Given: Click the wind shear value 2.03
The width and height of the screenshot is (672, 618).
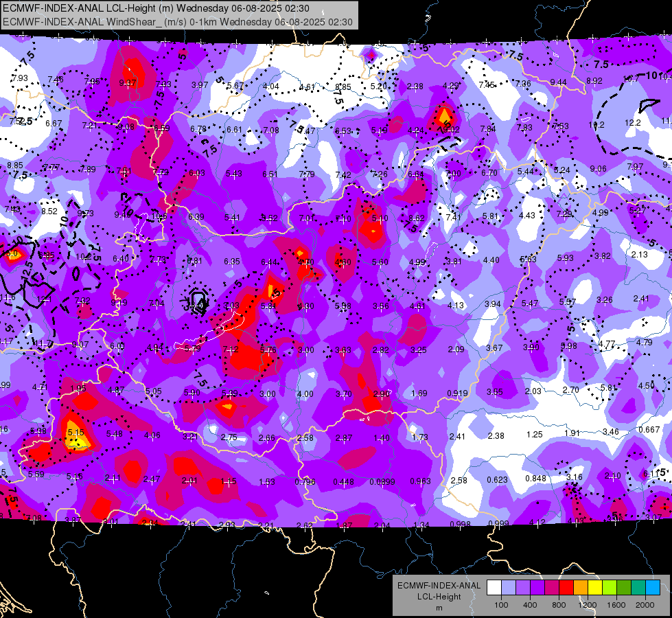Looking at the screenshot, I should [x=533, y=391].
